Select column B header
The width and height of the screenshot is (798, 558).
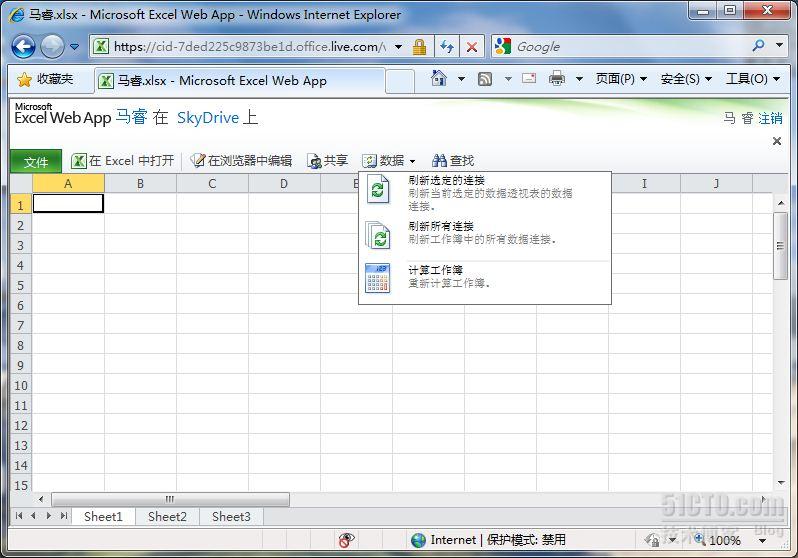[x=140, y=183]
